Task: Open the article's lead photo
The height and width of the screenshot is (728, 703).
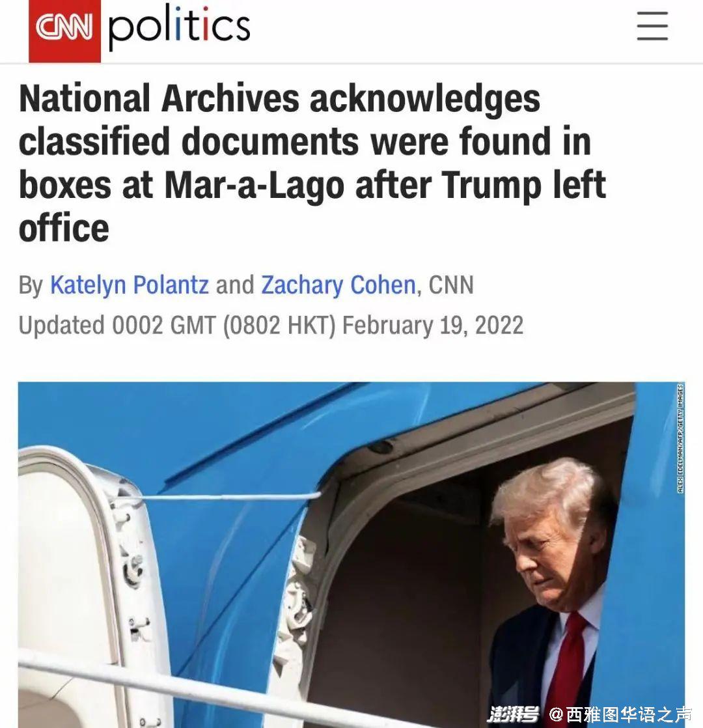Action: pos(351,555)
